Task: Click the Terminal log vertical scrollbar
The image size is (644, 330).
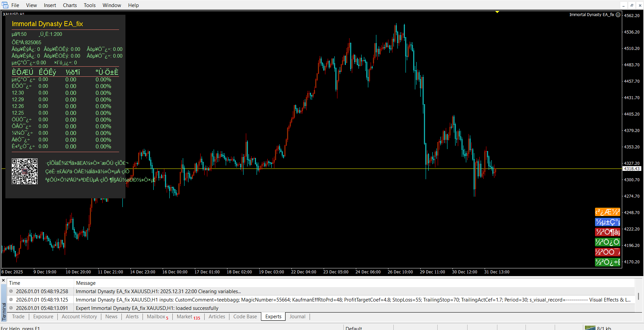Action: click(x=638, y=296)
